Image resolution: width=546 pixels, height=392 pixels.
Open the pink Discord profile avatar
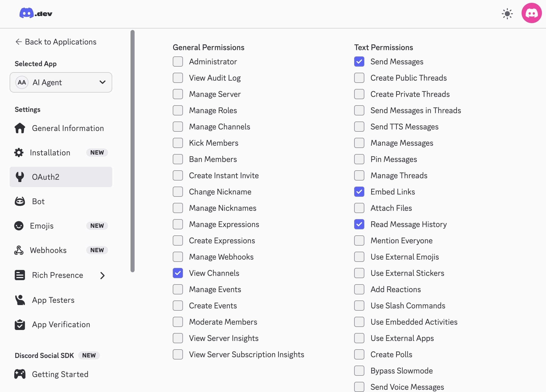[x=531, y=13]
